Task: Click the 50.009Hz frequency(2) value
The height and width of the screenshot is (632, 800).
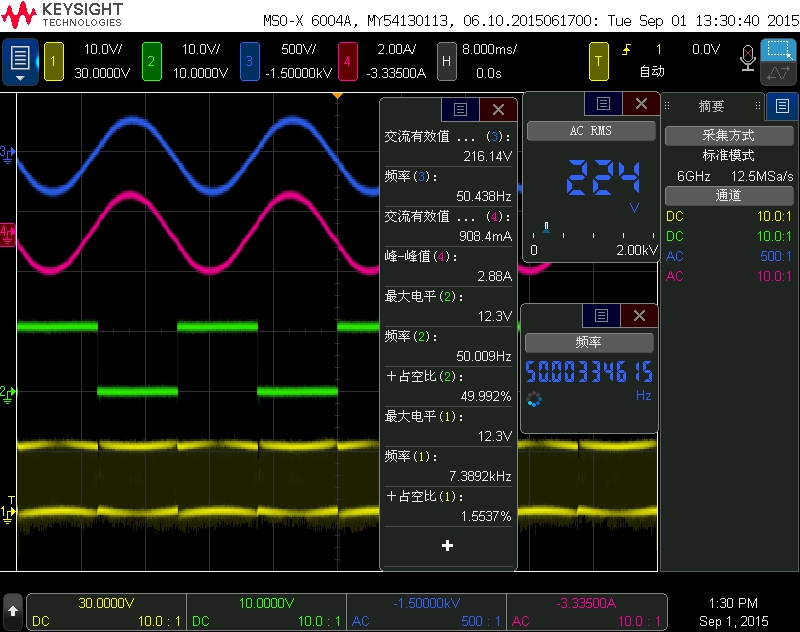Action: (484, 356)
